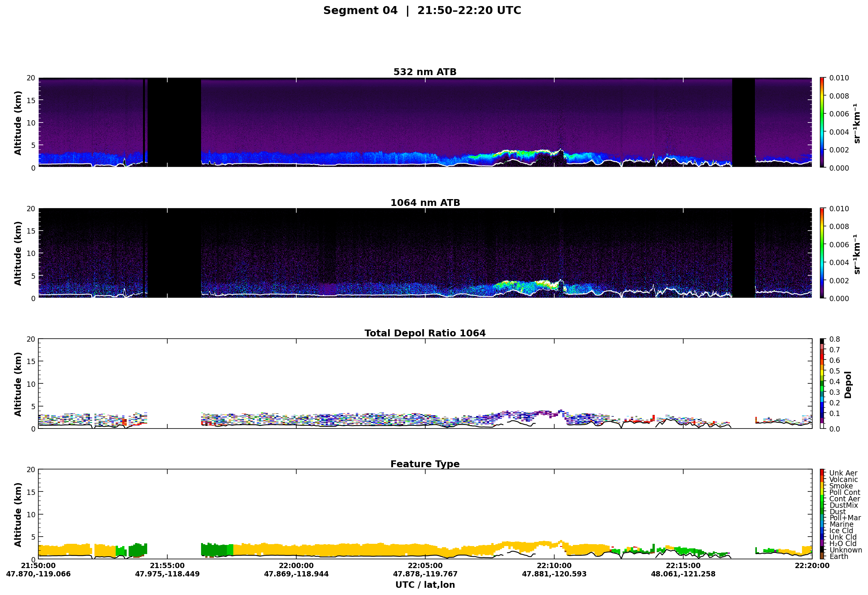This screenshot has width=868, height=595.
Task: Click the 22:10:00 time axis label
Action: point(554,565)
